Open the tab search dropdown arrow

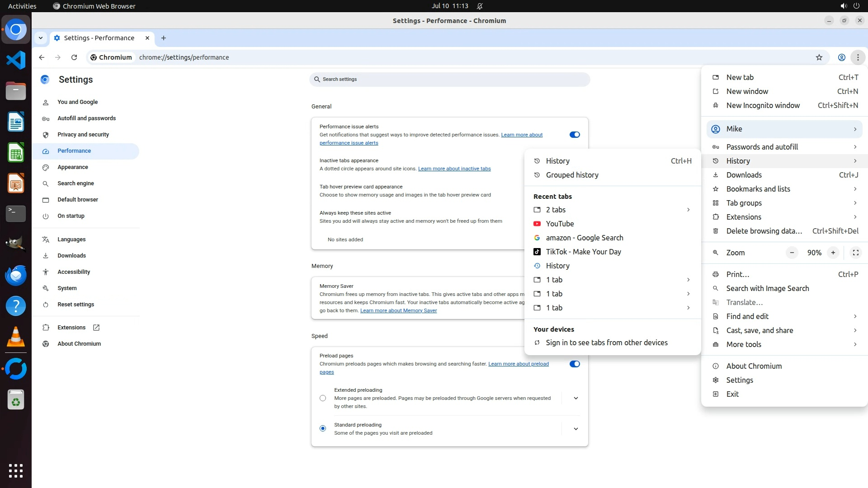41,38
